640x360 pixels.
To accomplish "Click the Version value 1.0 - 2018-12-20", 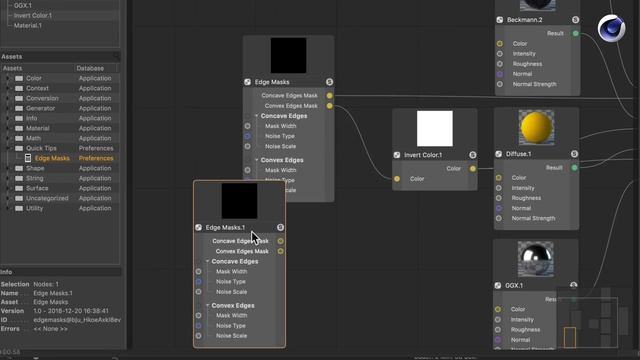I will tap(71, 311).
